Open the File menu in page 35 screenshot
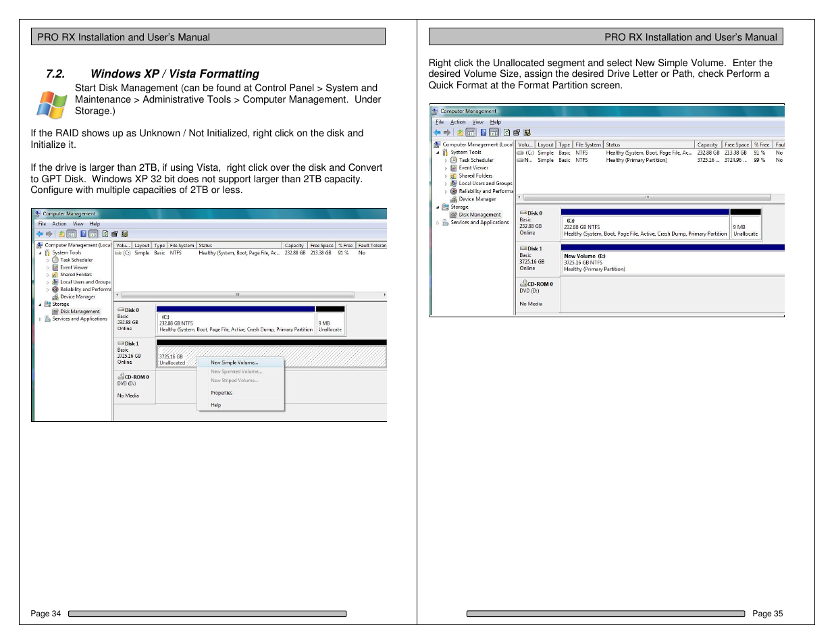Image resolution: width=834 pixels, height=644 pixels. pyautogui.click(x=440, y=122)
